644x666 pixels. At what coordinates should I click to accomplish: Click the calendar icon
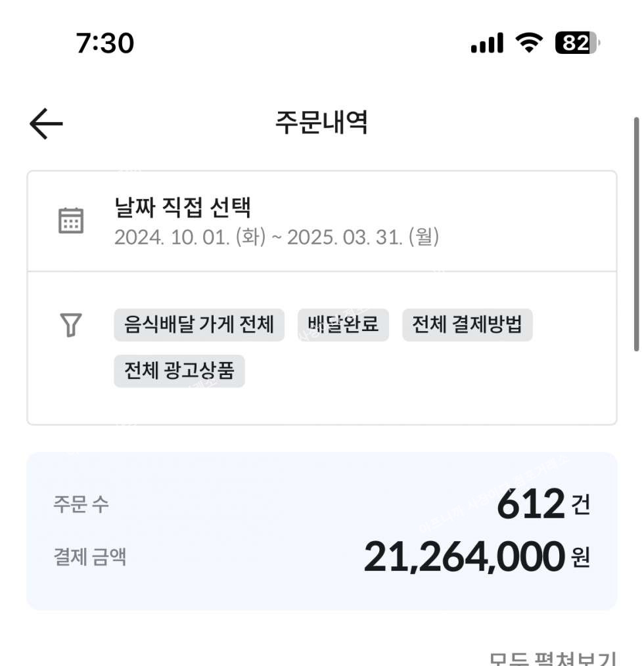pos(71,221)
